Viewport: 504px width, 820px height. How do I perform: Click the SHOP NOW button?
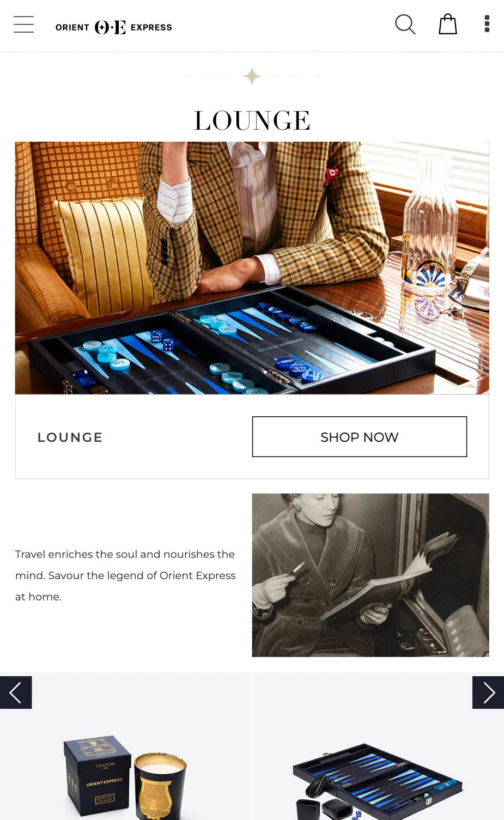pyautogui.click(x=360, y=437)
